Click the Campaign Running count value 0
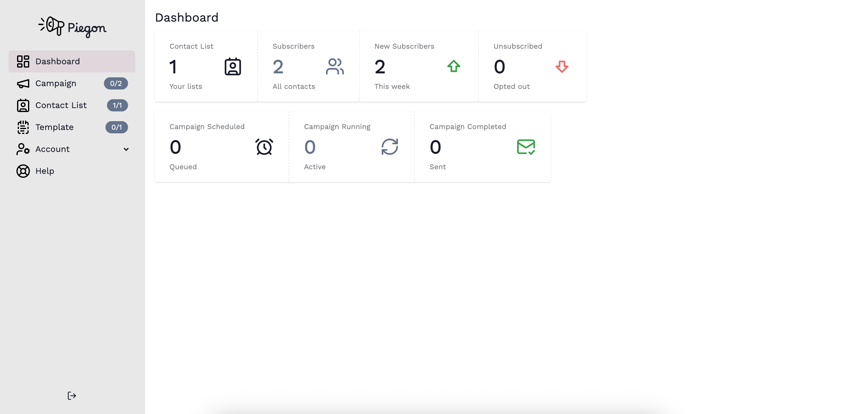This screenshot has width=868, height=414. [x=310, y=147]
